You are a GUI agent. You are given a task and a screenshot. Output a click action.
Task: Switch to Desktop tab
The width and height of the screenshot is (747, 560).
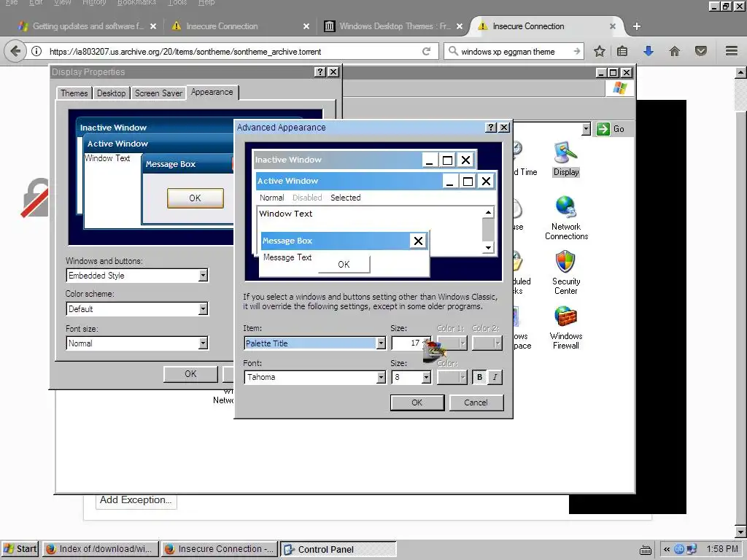[111, 93]
